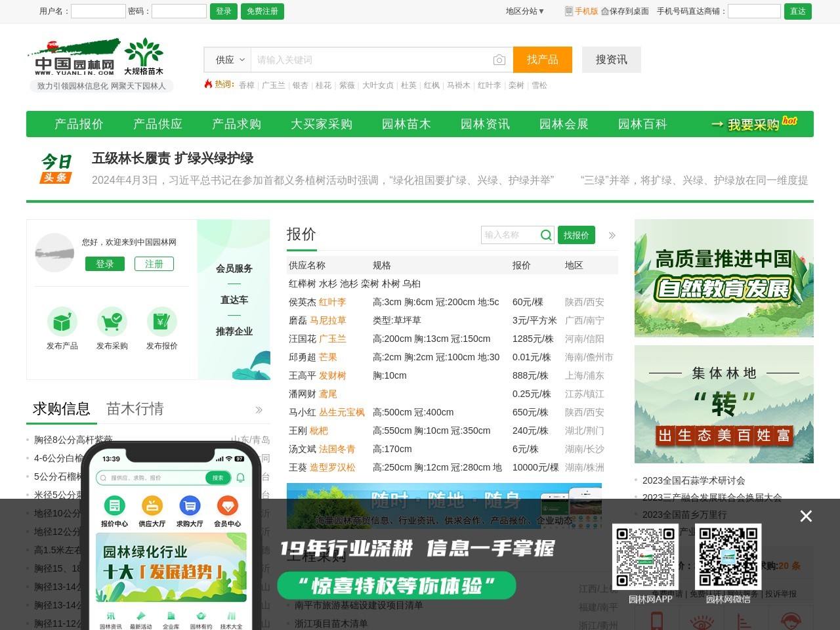Close the bottom promotional banner
Image resolution: width=840 pixels, height=630 pixels.
point(806,516)
